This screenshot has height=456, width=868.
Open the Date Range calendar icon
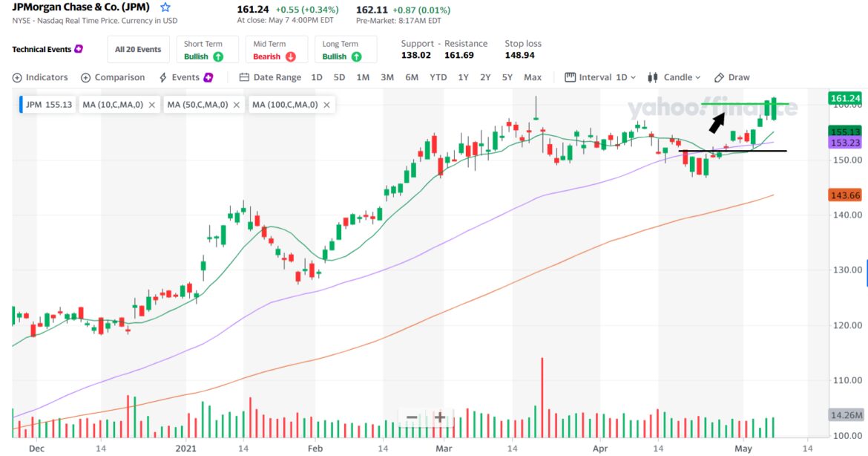pos(244,76)
